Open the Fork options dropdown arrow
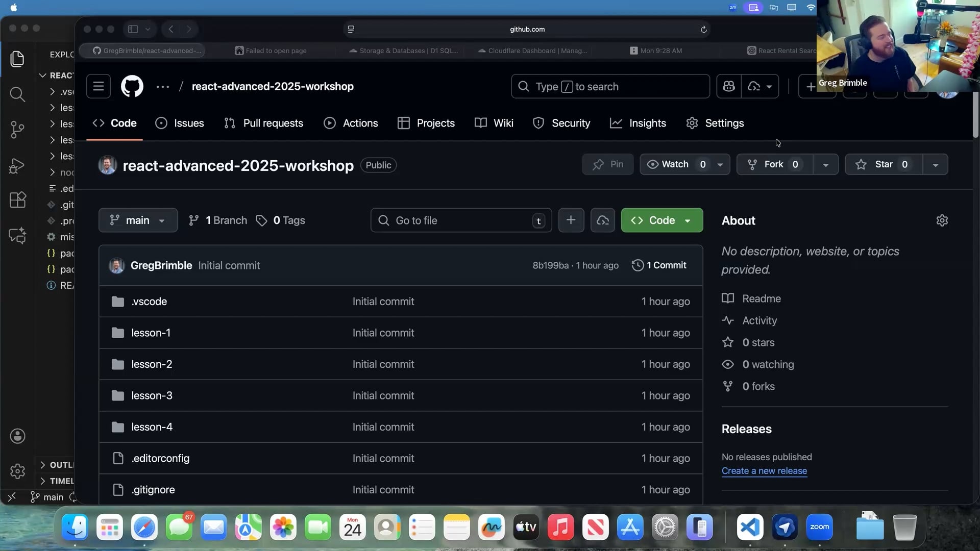 pos(825,165)
